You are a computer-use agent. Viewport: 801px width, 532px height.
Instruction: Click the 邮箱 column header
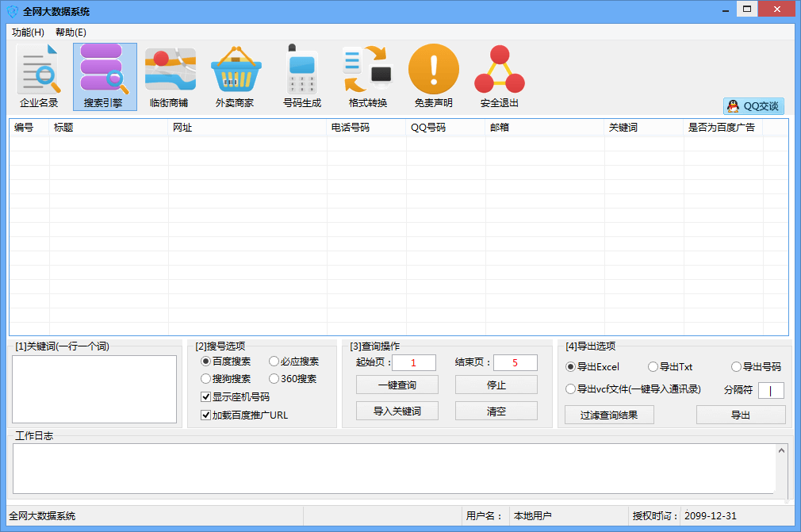[545, 128]
